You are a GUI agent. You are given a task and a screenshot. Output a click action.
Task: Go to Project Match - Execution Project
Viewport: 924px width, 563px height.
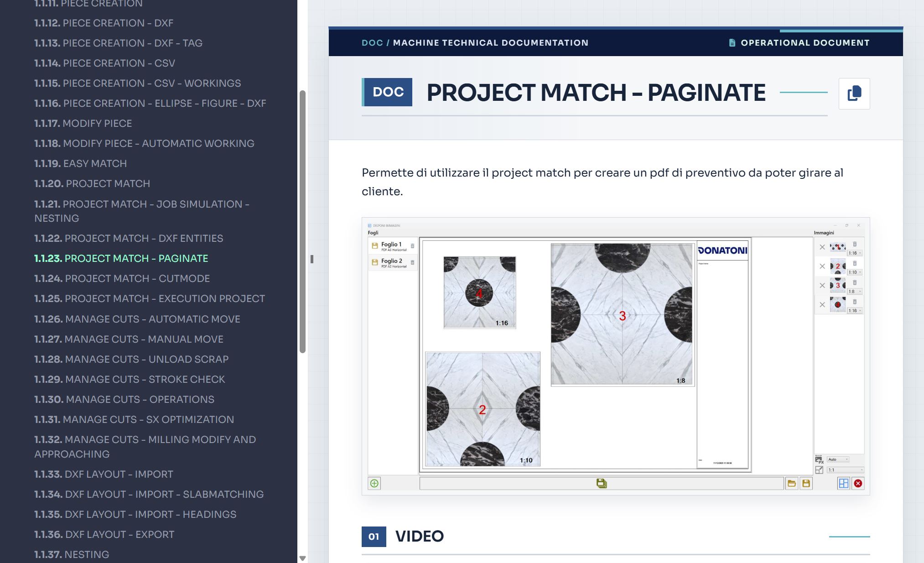coord(150,298)
